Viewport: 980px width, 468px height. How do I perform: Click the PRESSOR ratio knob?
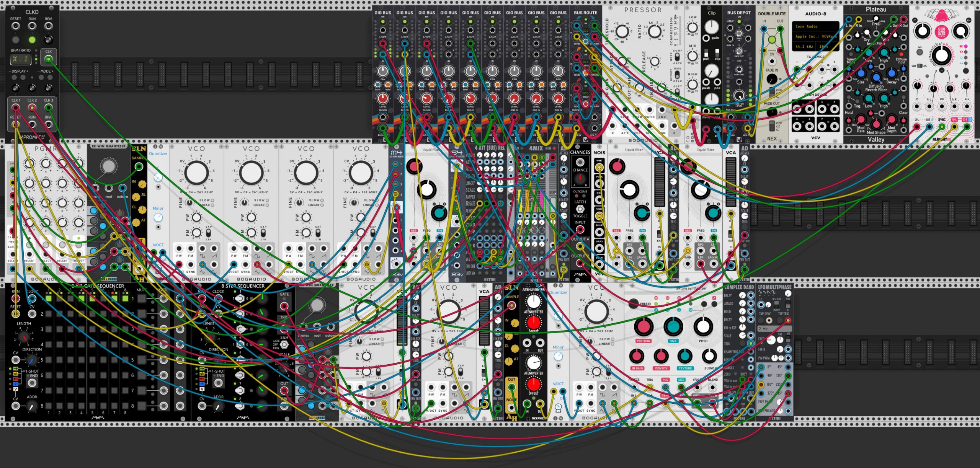coord(655,31)
